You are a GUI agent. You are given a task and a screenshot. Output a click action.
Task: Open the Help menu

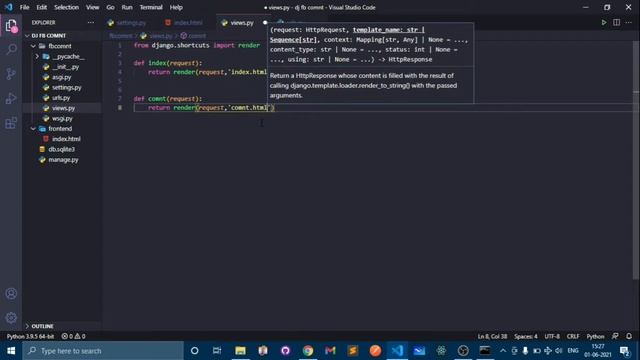[176, 7]
